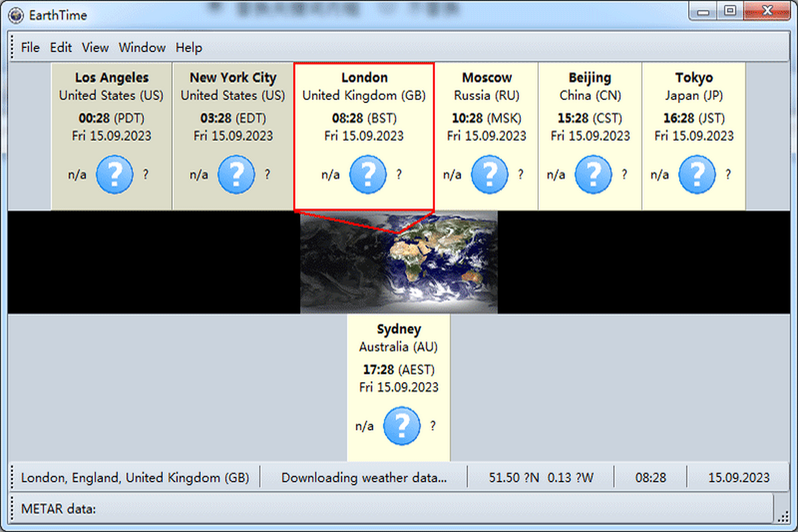Click the Moscow weather unknown icon
The image size is (798, 532).
click(x=490, y=174)
